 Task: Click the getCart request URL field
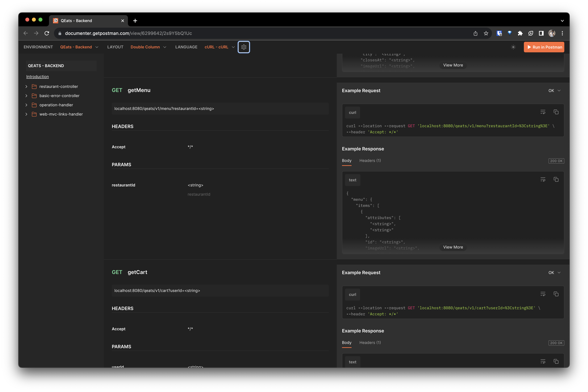(220, 290)
